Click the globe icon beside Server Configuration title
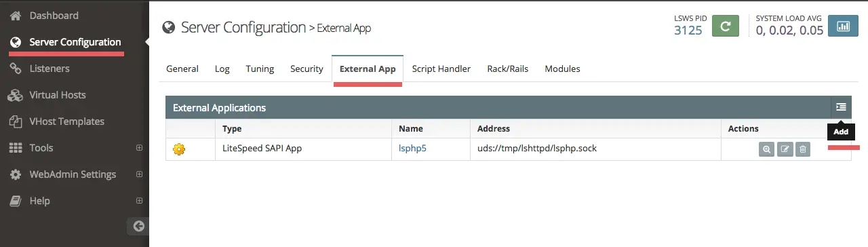Image resolution: width=868 pixels, height=247 pixels. (x=168, y=28)
